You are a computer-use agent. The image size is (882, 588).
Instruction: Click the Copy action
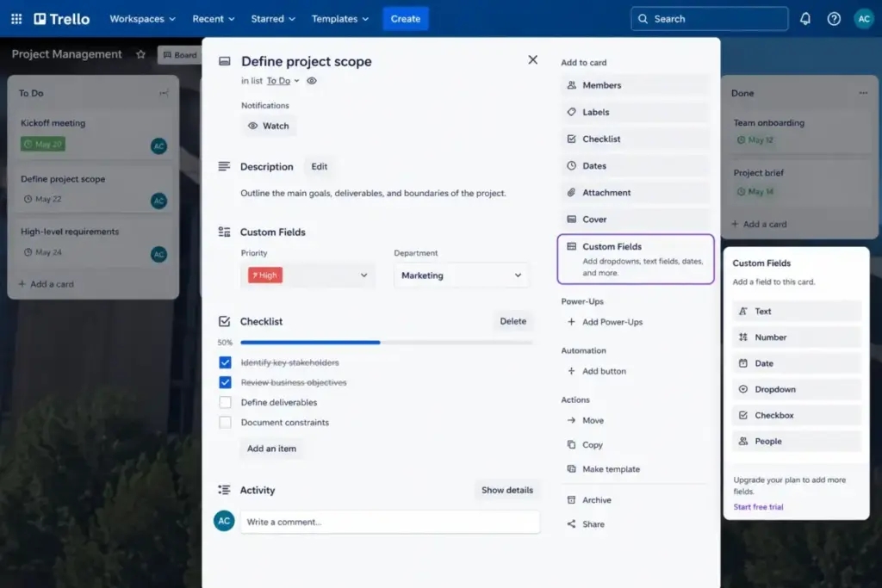585,444
